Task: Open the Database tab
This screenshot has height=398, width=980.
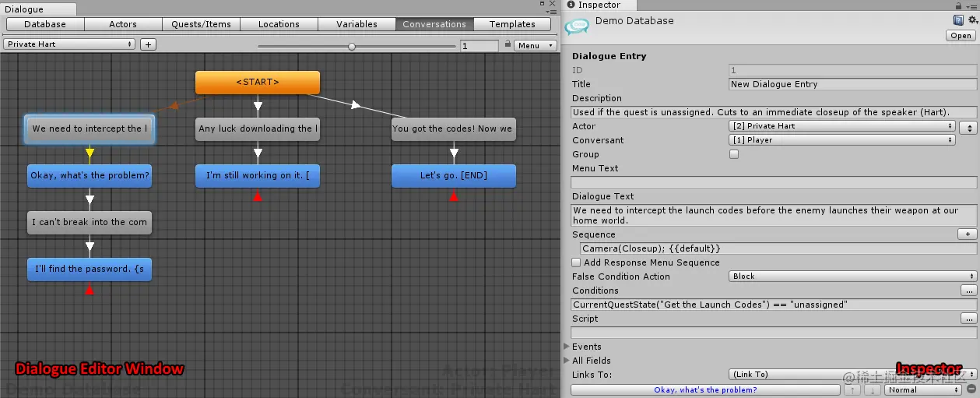Action: click(45, 24)
